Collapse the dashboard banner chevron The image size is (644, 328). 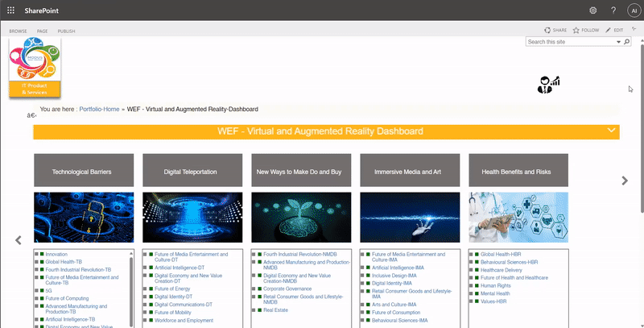click(x=612, y=131)
